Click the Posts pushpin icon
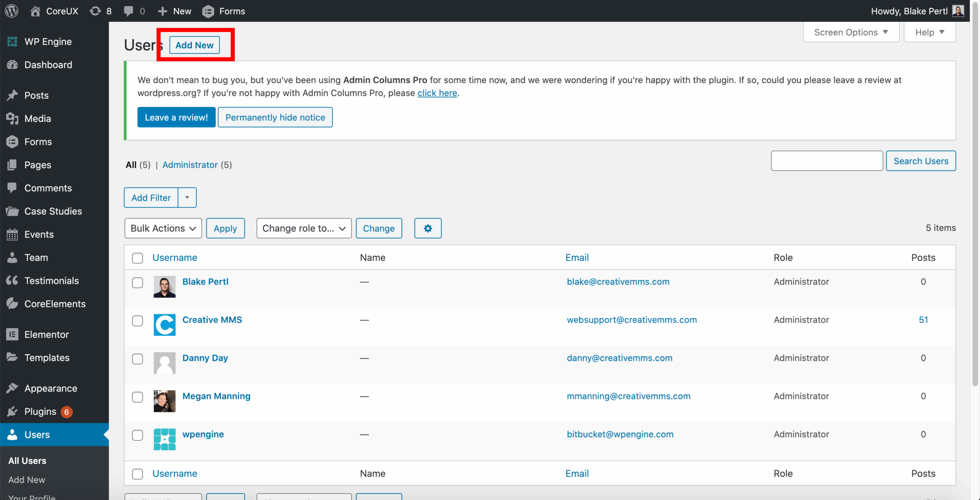Screen dimensions: 980x500 (x=12, y=95)
